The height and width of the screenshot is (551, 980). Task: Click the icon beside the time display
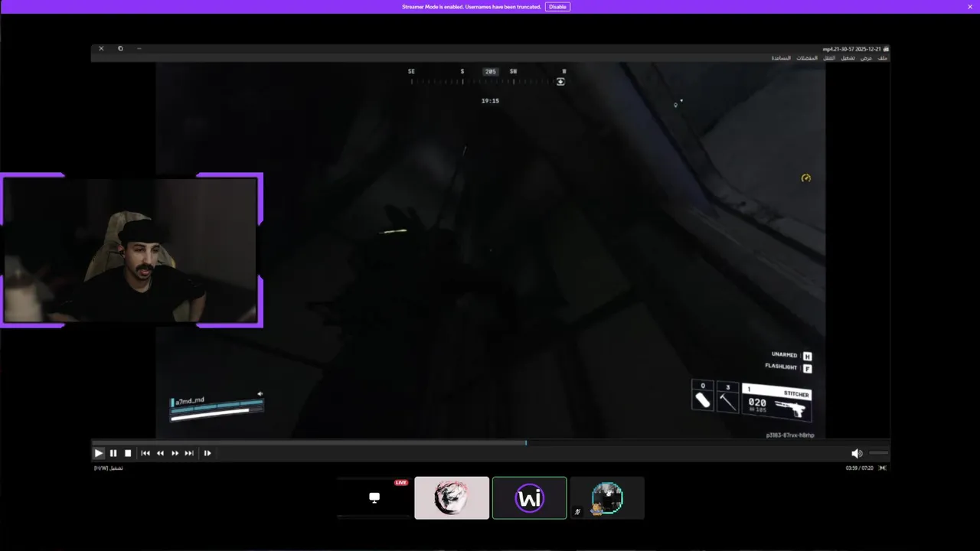(883, 468)
